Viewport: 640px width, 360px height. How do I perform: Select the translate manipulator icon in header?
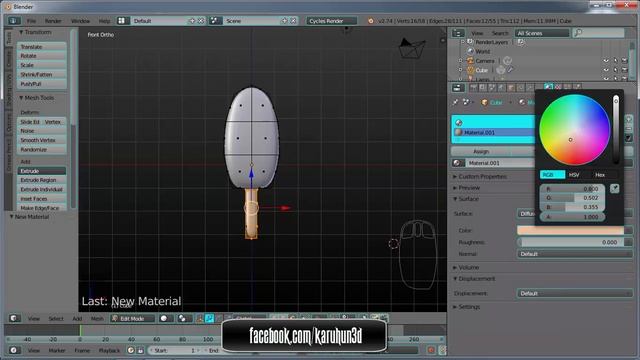click(x=210, y=318)
